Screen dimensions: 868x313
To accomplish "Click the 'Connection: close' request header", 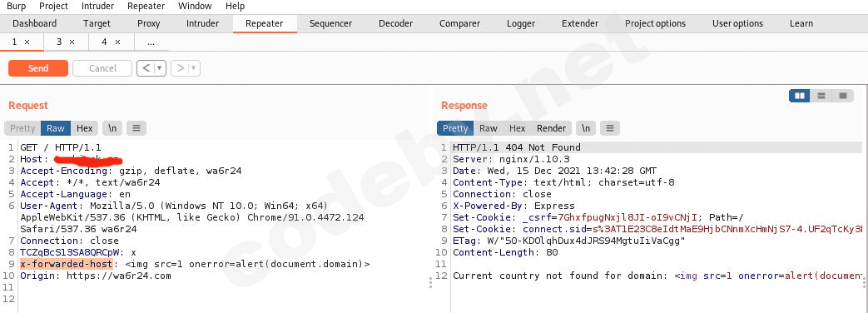I will pyautogui.click(x=69, y=241).
